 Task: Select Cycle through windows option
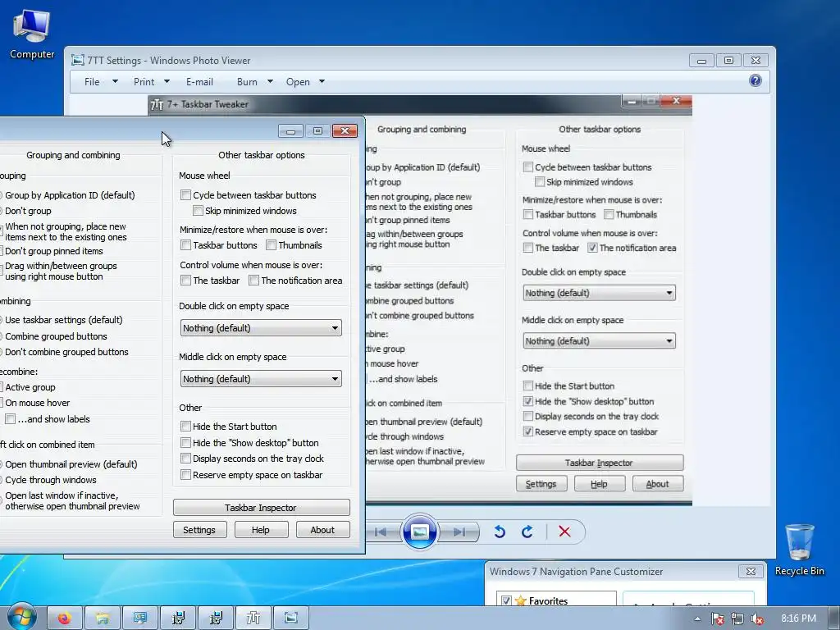[50, 479]
